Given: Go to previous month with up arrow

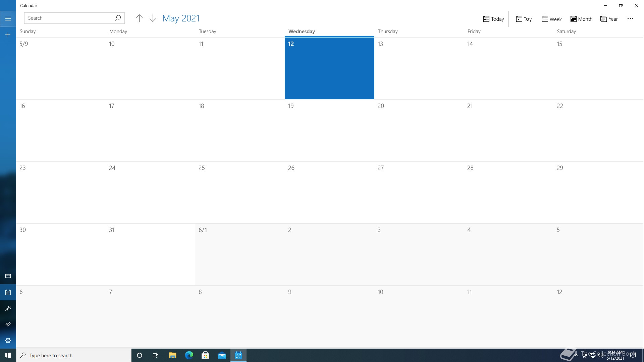Looking at the screenshot, I should click(139, 18).
